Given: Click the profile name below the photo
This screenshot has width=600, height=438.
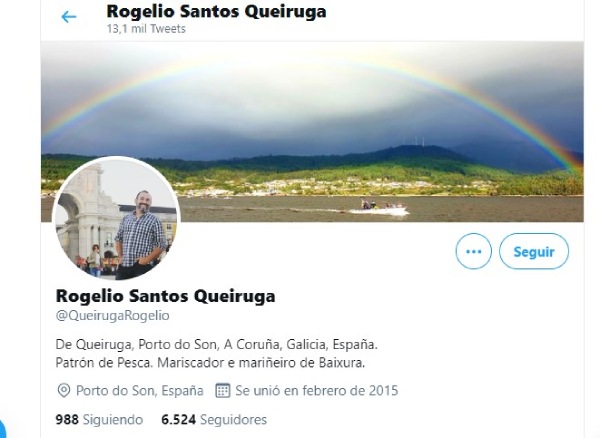Looking at the screenshot, I should 165,296.
